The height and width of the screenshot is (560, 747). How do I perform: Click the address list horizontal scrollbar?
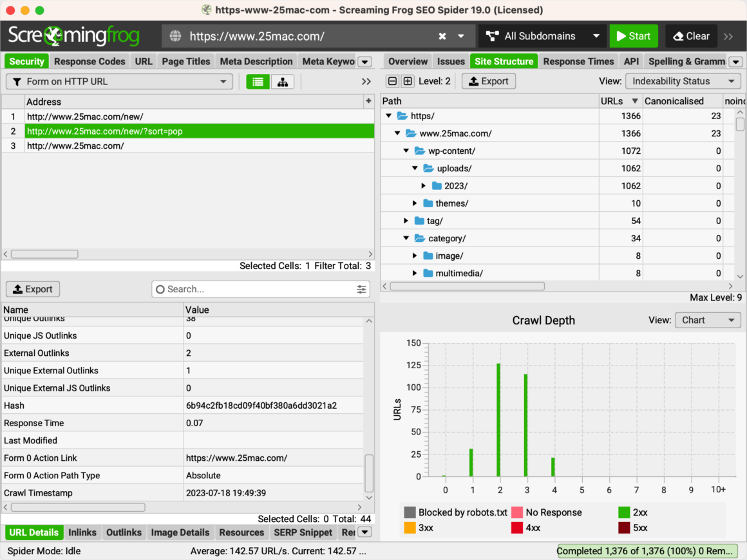pyautogui.click(x=44, y=254)
